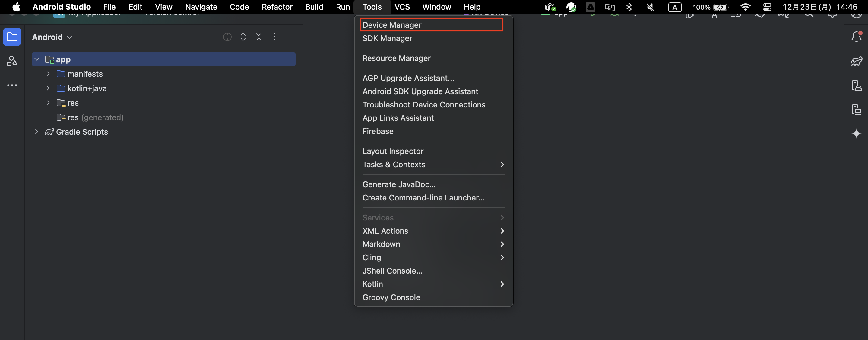This screenshot has height=340, width=868.
Task: Open the Cling submenu
Action: click(x=433, y=257)
